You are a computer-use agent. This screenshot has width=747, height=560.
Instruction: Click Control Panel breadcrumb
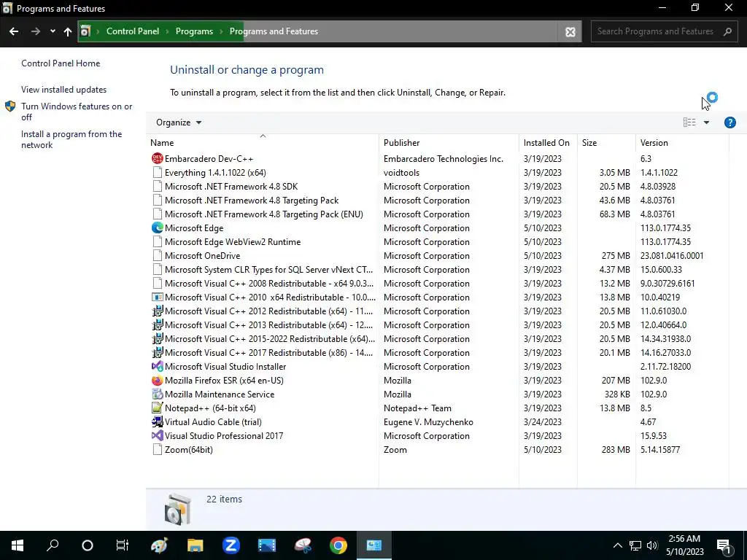(133, 31)
